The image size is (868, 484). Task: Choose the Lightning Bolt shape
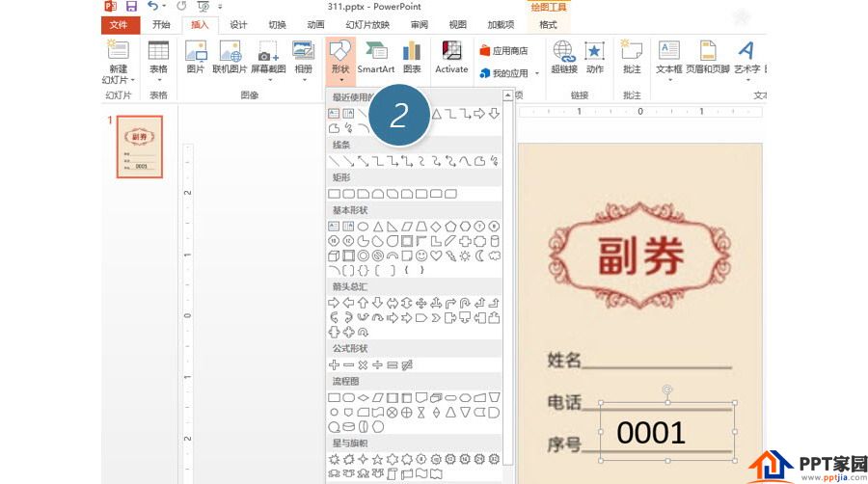[x=450, y=256]
